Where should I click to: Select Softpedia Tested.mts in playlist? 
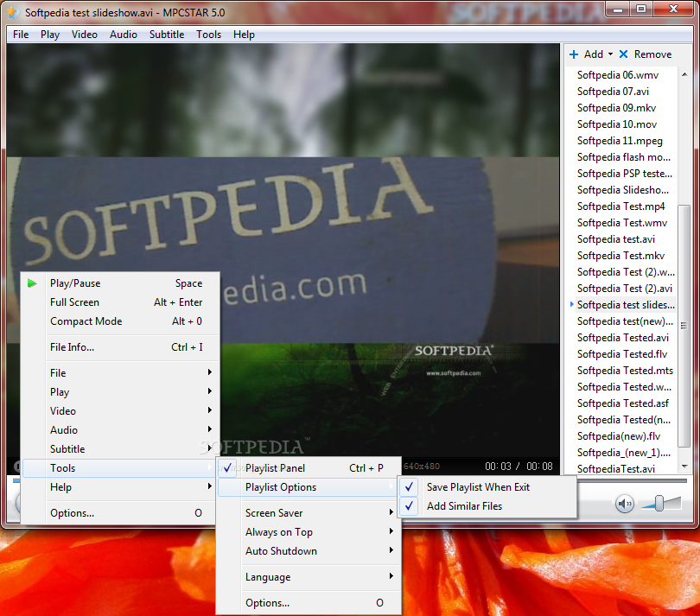[625, 371]
